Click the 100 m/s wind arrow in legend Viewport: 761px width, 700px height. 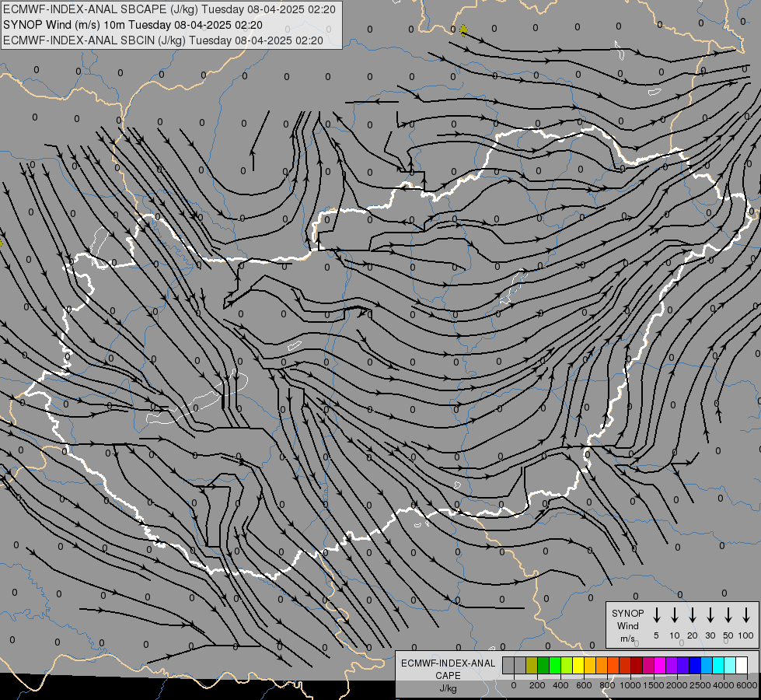[x=746, y=615]
